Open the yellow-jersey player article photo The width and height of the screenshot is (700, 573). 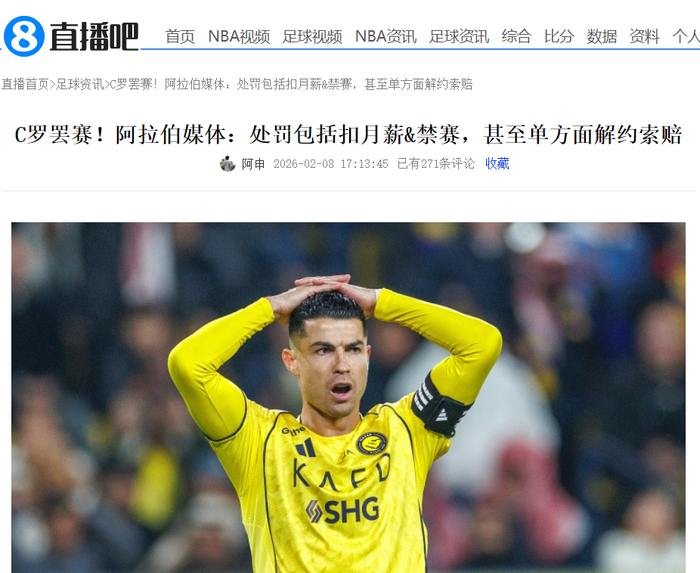348,398
